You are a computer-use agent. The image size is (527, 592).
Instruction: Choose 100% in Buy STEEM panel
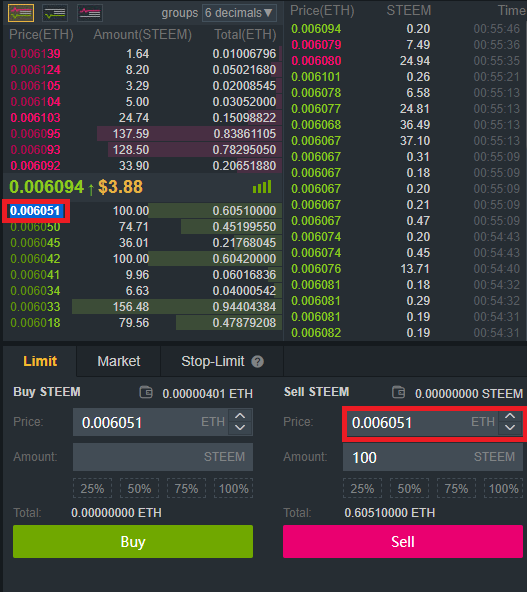tap(234, 489)
